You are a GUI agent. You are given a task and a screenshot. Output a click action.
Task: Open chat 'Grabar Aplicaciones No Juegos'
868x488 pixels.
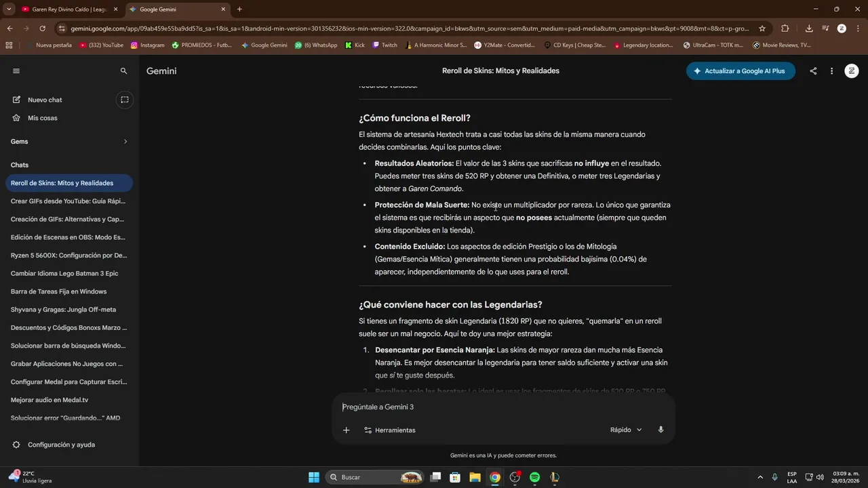(x=68, y=364)
